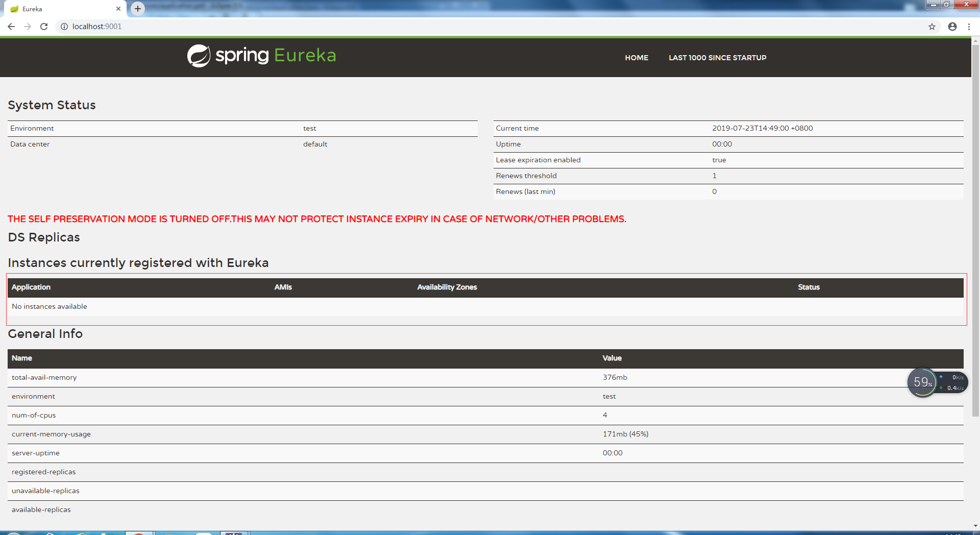Click the Availability Zones column header
The height and width of the screenshot is (535, 980).
(447, 287)
